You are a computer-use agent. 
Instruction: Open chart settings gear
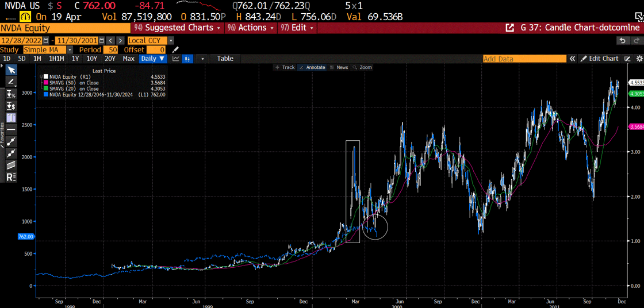coord(639,59)
